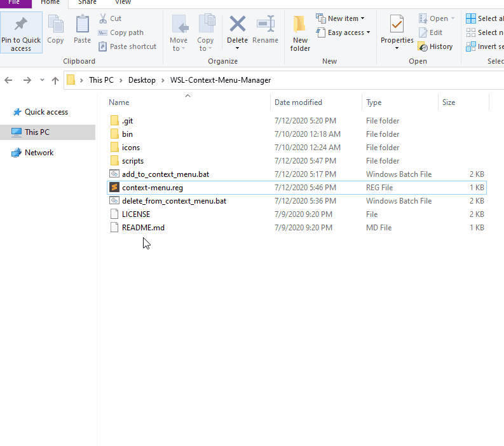The height and width of the screenshot is (446, 504).
Task: Click the Cut scissors icon
Action: [x=103, y=18]
